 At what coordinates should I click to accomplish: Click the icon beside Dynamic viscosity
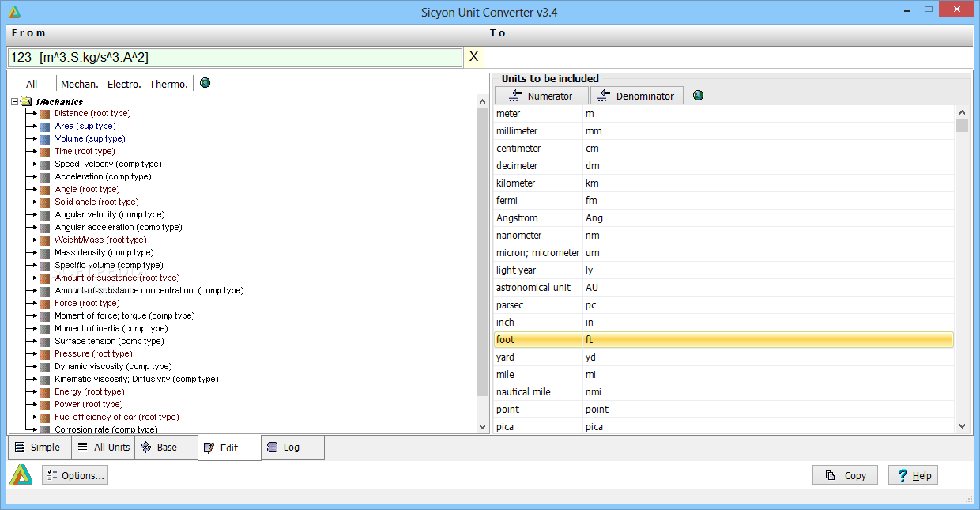pos(45,367)
